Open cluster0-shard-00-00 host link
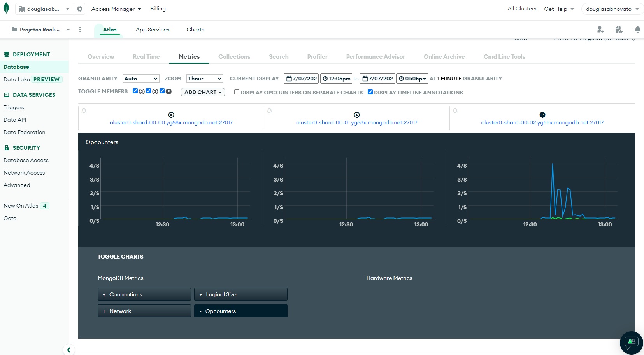The width and height of the screenshot is (644, 355). coord(171,122)
